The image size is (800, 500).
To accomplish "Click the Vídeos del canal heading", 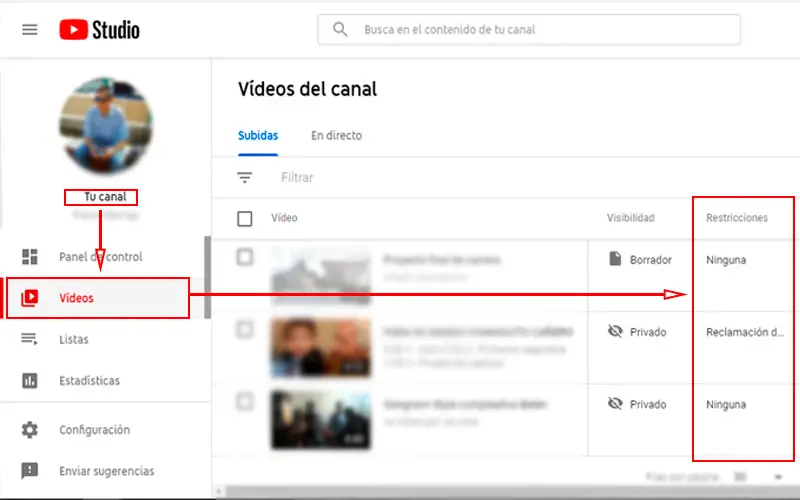I will [x=308, y=89].
